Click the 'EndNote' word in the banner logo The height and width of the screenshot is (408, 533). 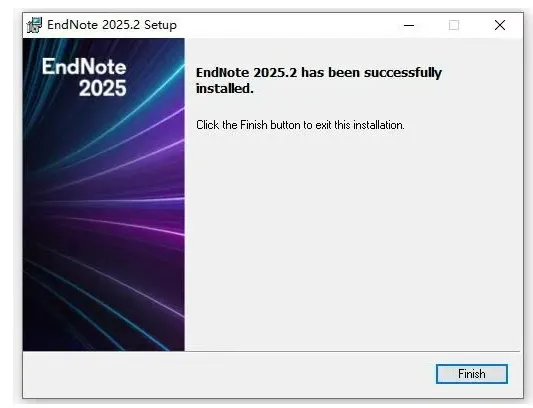click(84, 67)
